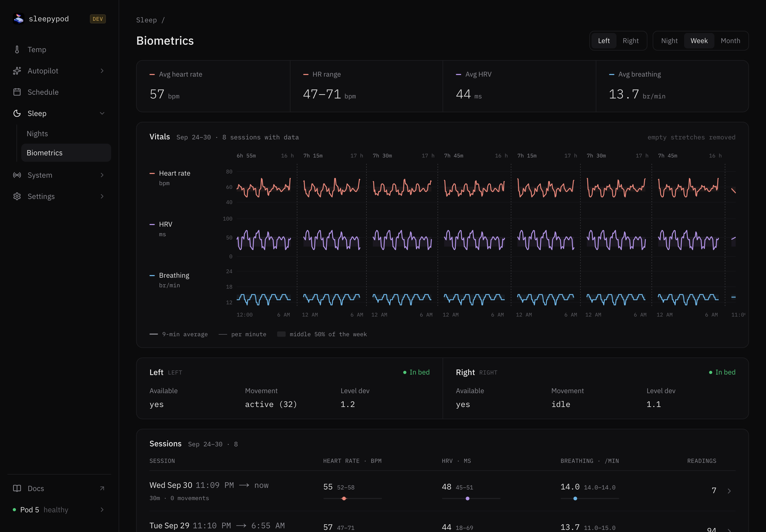766x532 pixels.
Task: Click the Avg heart rate 57 bpm card
Action: click(x=213, y=86)
